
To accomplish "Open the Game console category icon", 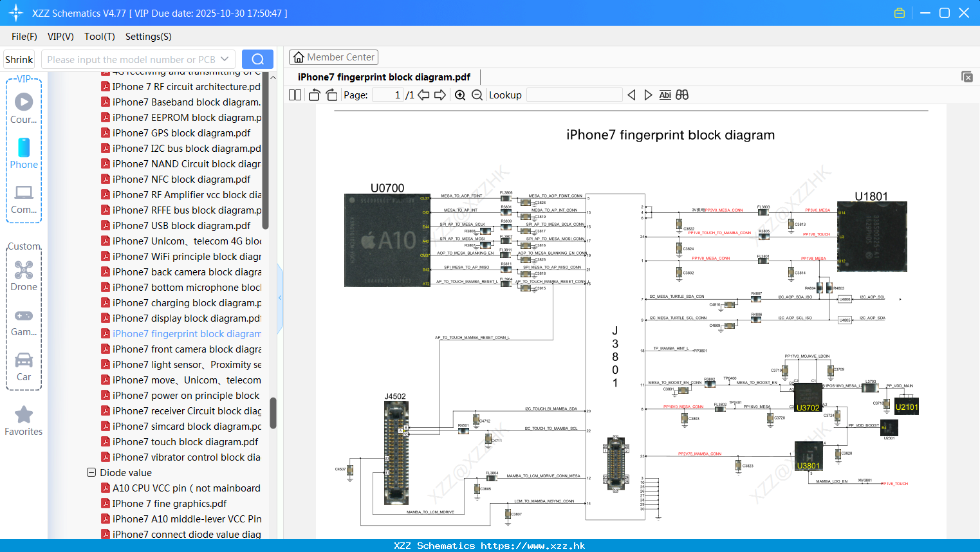I will coord(24,322).
